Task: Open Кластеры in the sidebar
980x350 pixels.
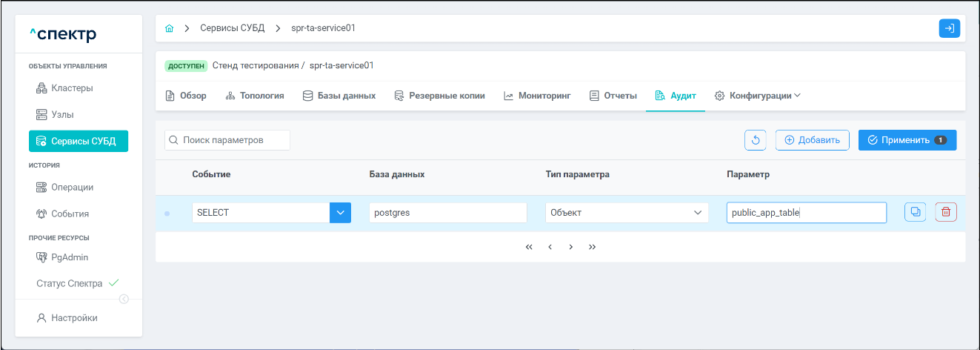Action: 71,88
